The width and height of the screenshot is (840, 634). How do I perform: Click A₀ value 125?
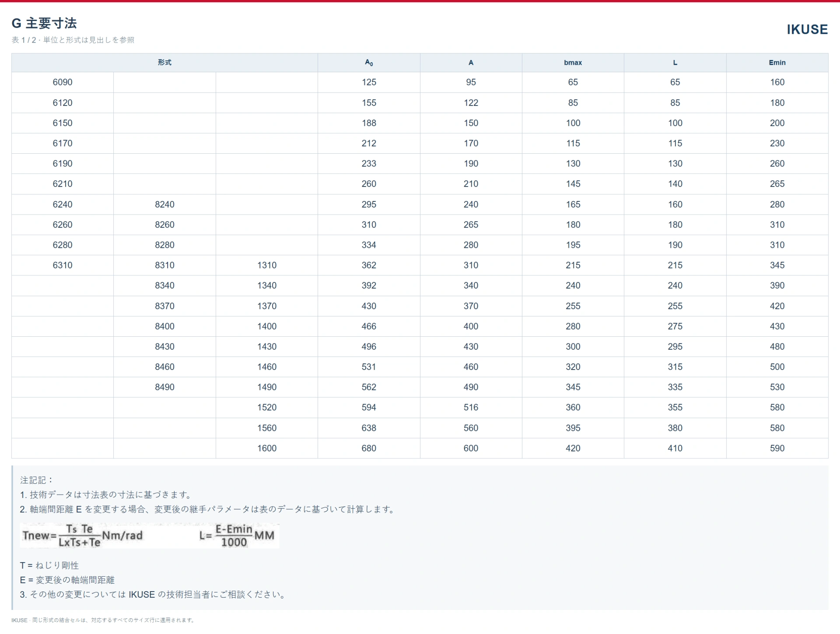coord(369,82)
